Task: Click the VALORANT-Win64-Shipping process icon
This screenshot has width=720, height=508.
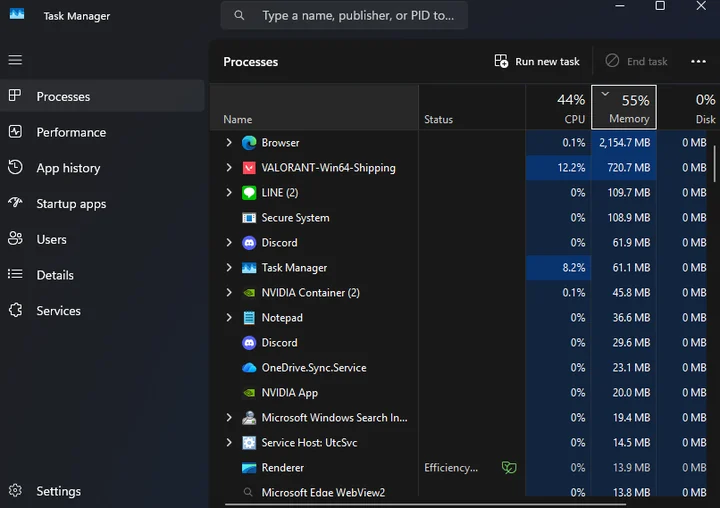Action: tap(249, 168)
